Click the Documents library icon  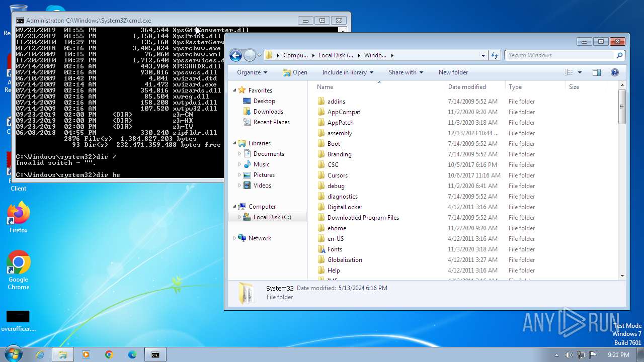coord(247,154)
